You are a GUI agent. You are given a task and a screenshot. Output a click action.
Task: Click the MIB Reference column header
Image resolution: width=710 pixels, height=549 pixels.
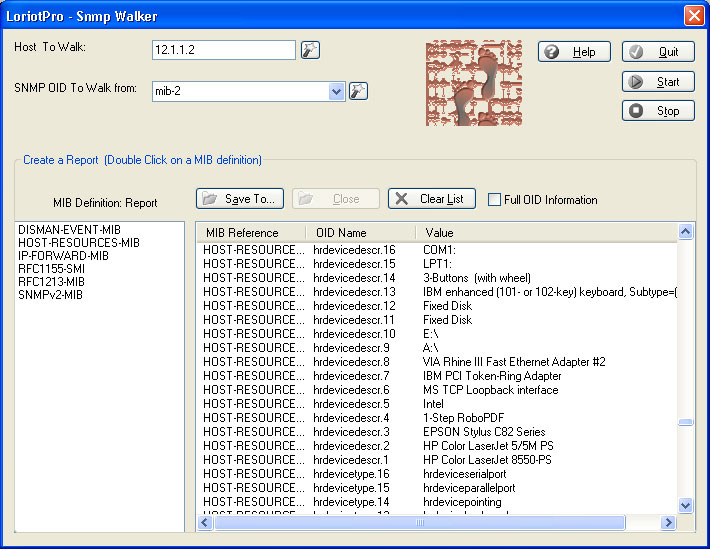tap(248, 233)
